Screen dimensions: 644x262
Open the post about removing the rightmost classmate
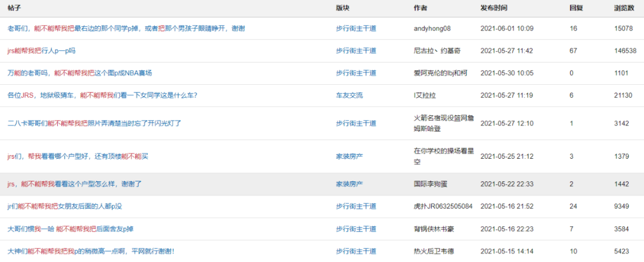(x=126, y=29)
